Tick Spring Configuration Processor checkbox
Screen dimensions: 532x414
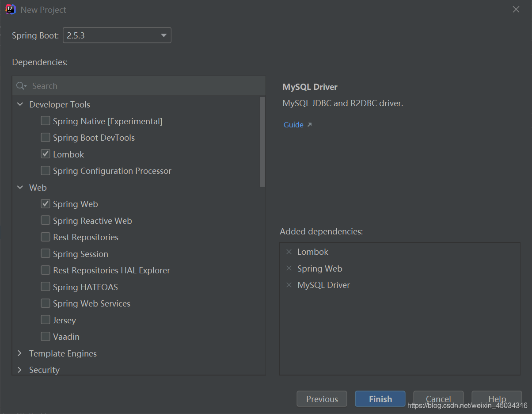point(46,171)
